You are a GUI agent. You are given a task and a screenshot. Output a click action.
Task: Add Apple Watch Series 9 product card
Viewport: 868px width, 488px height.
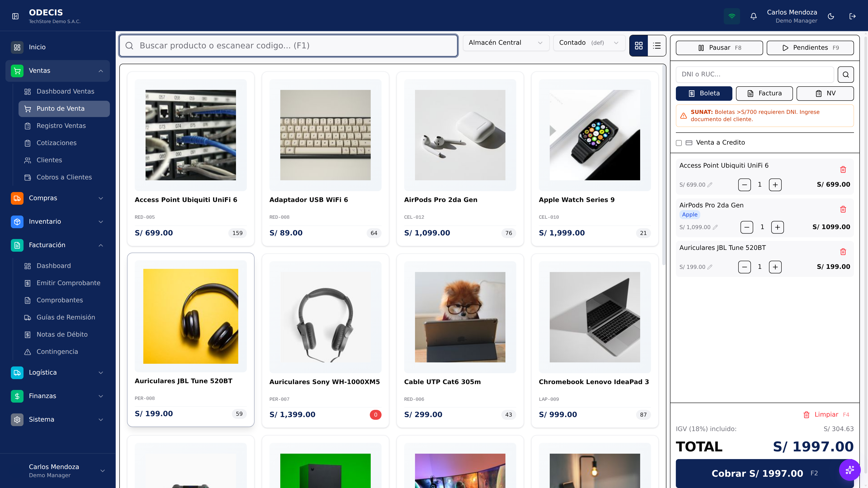click(595, 159)
